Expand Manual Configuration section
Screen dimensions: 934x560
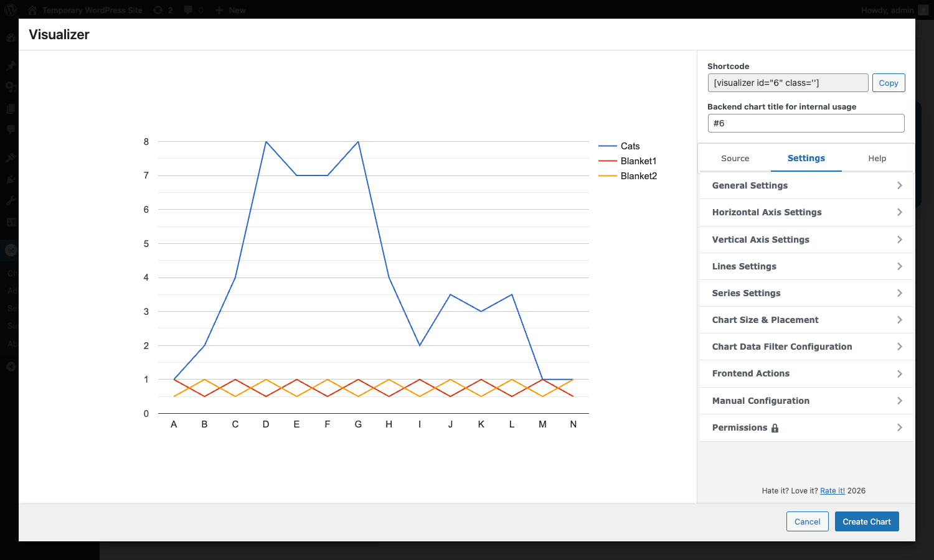coord(806,401)
